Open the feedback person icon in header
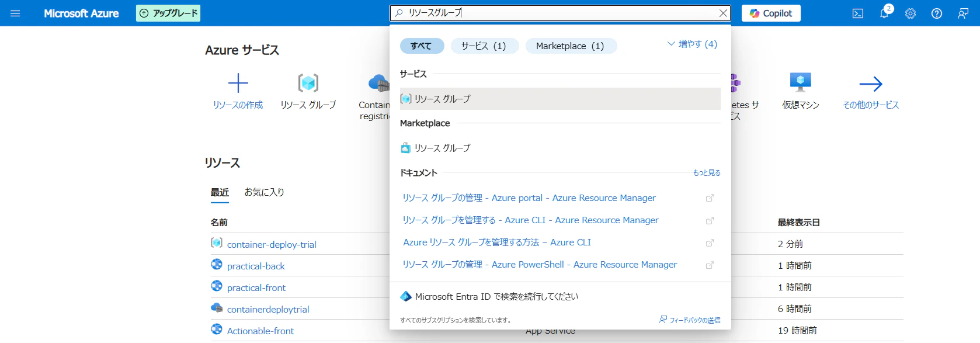 (963, 13)
